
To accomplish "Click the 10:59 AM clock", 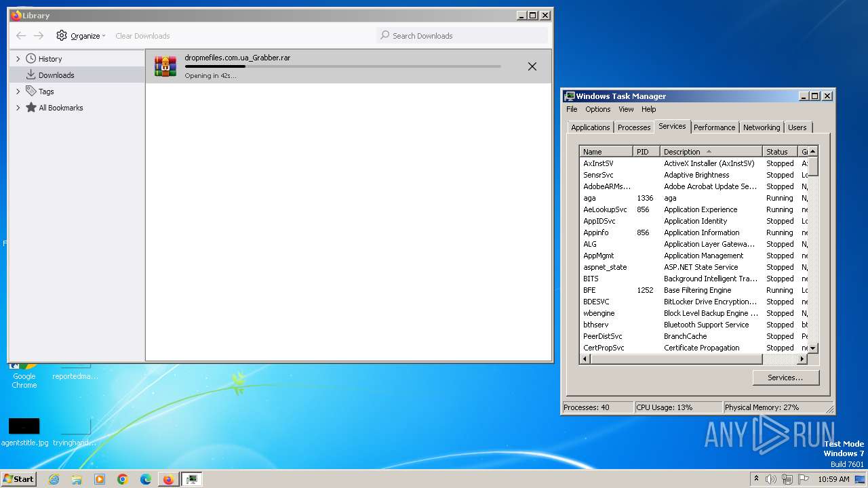I will (x=833, y=479).
